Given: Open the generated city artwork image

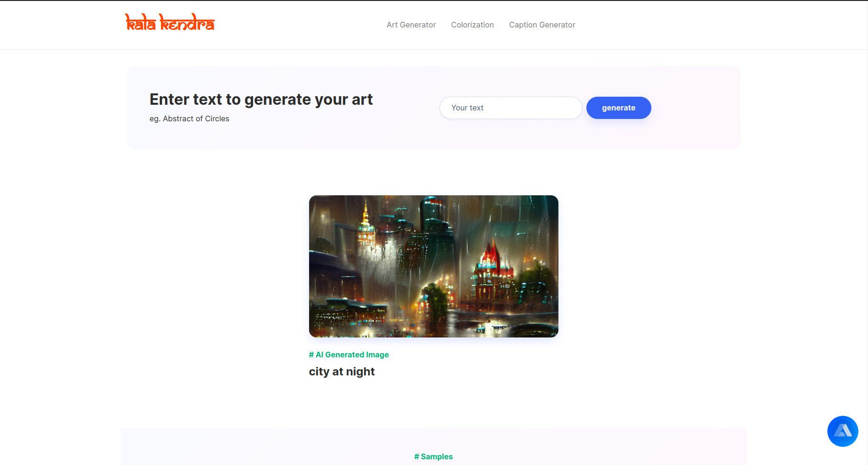Looking at the screenshot, I should (x=433, y=266).
